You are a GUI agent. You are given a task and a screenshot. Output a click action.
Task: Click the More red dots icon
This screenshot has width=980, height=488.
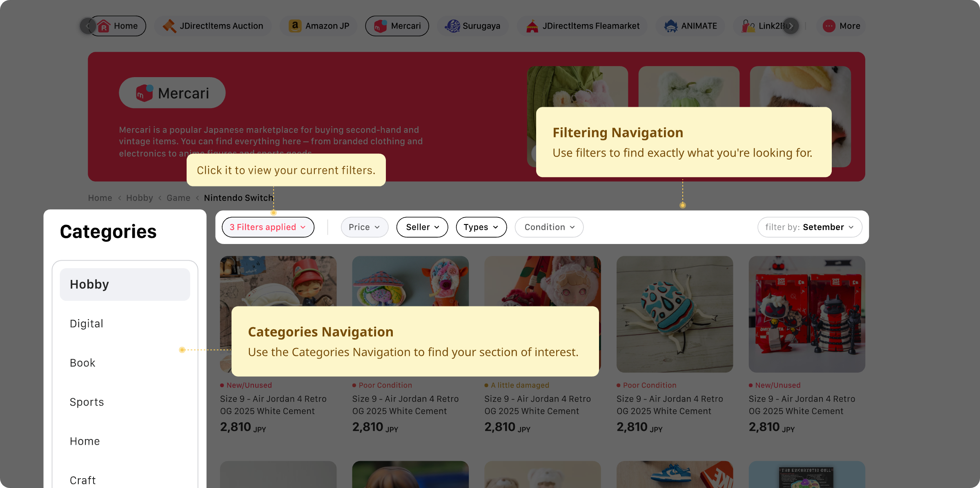pyautogui.click(x=829, y=26)
